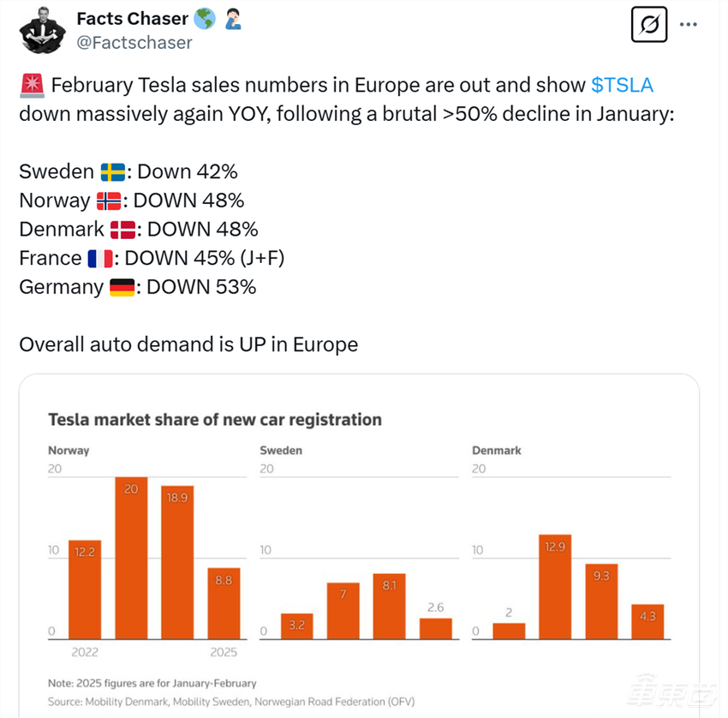
Task: Click the Denmark flag emoji
Action: click(x=122, y=230)
